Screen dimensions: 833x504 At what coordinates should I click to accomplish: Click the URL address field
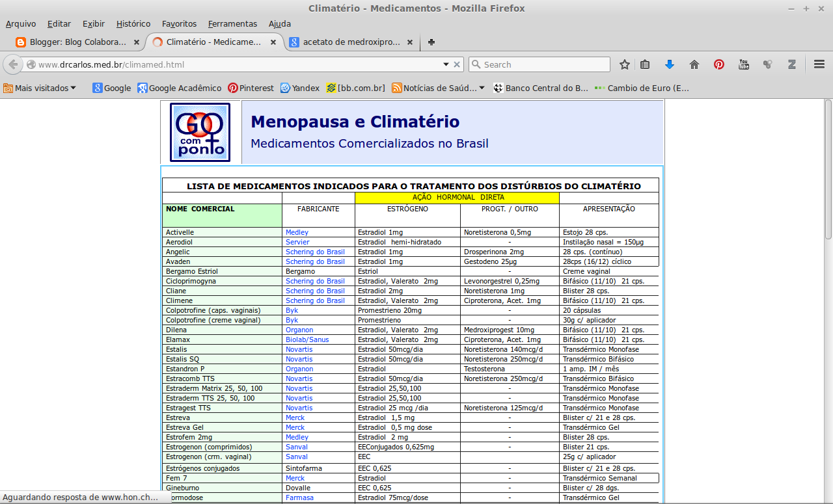click(x=239, y=64)
